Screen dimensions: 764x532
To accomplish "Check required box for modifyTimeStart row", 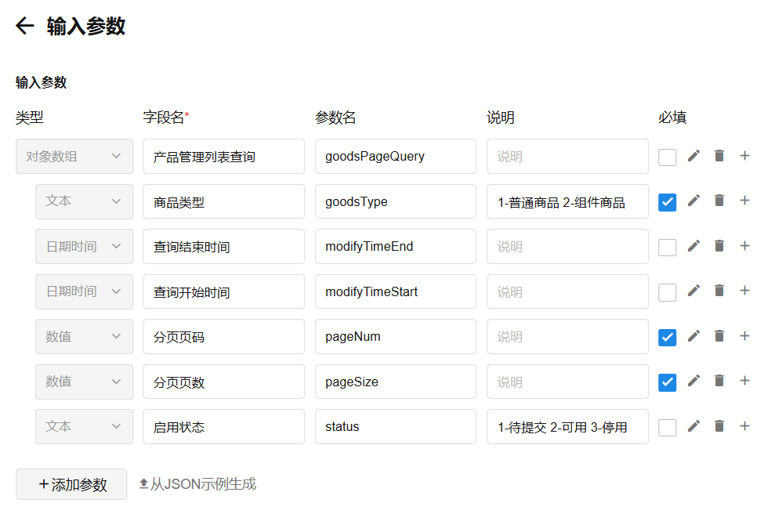I will tap(667, 292).
